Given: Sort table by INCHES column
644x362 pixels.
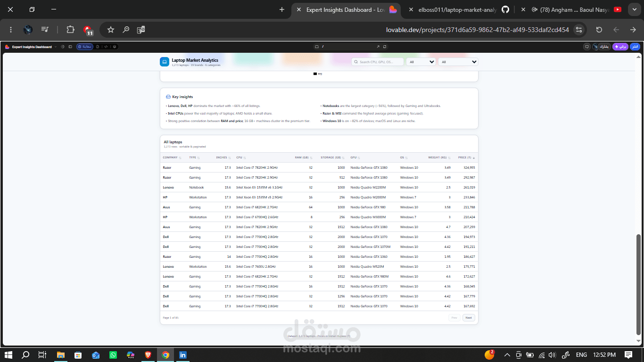Looking at the screenshot, I should tap(223, 157).
